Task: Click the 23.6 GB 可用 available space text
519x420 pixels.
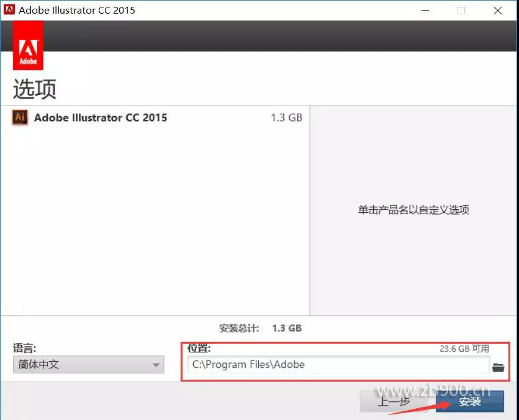Action: point(464,349)
